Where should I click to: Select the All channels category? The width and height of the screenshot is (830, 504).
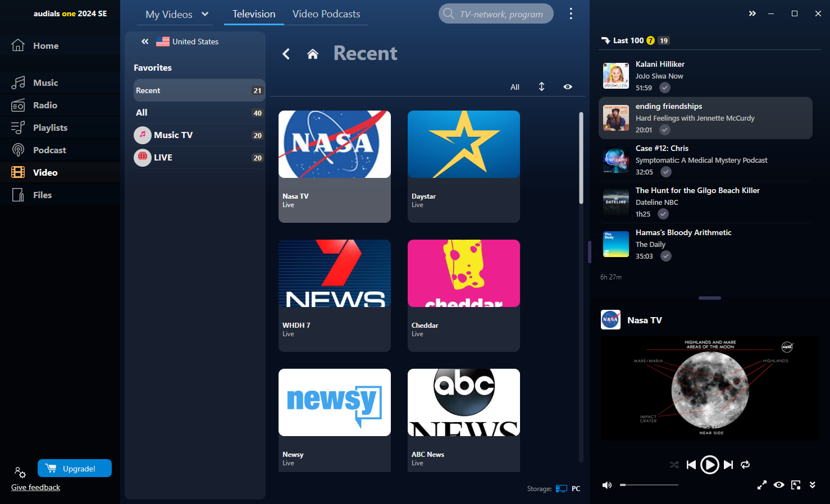[199, 113]
